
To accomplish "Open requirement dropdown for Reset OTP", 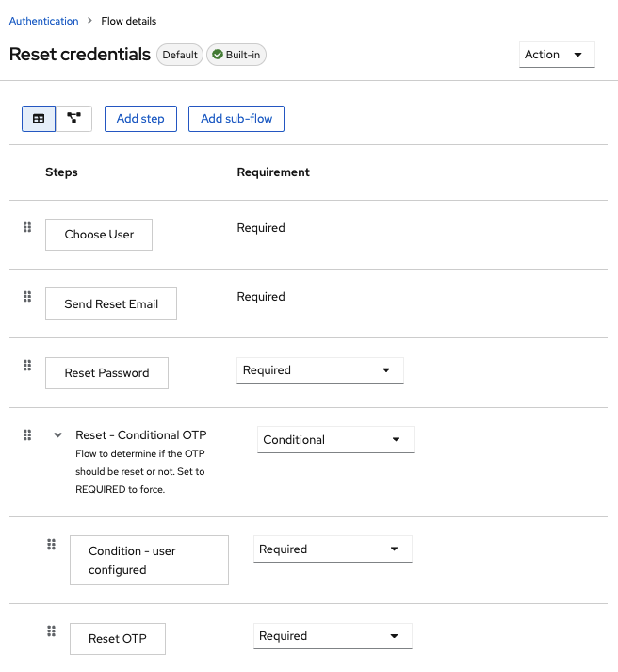I will (x=333, y=636).
